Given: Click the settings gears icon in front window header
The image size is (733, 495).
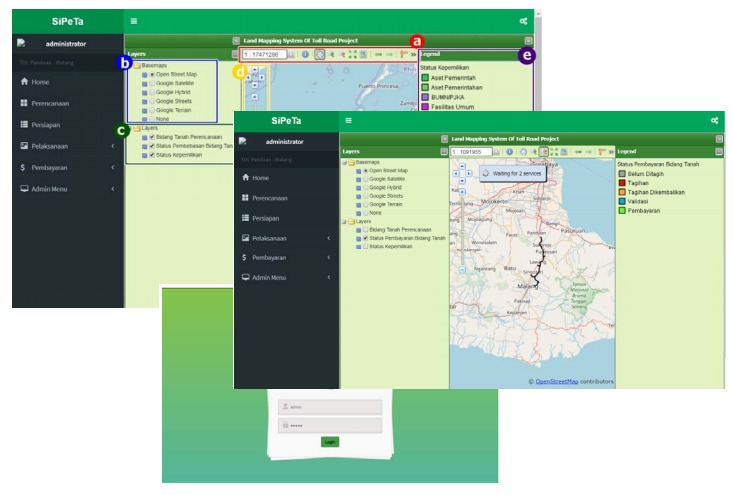Looking at the screenshot, I should pyautogui.click(x=714, y=120).
